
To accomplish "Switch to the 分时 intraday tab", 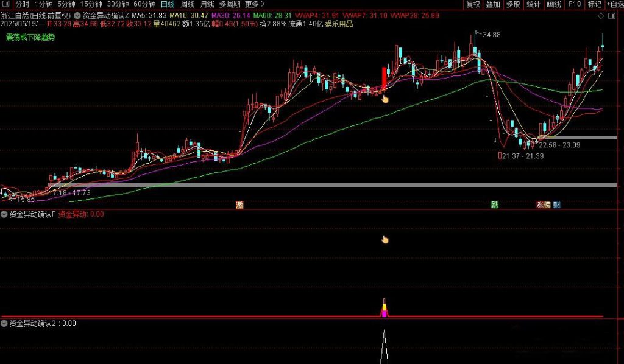I will [22, 4].
